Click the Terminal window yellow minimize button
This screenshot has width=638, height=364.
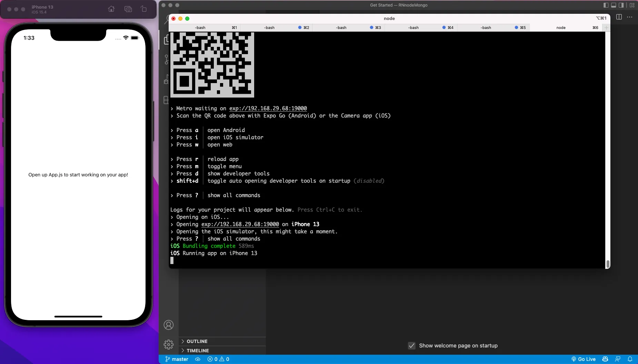pyautogui.click(x=180, y=19)
